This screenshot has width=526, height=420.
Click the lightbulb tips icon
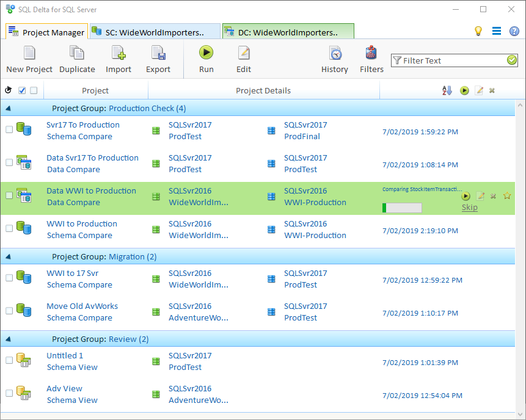478,31
